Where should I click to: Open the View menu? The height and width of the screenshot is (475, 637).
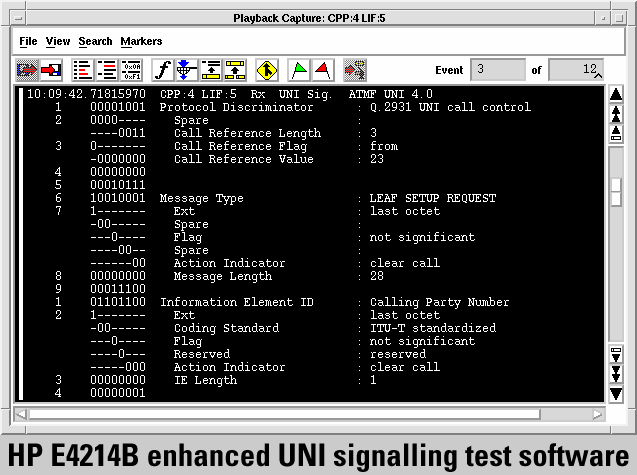58,41
